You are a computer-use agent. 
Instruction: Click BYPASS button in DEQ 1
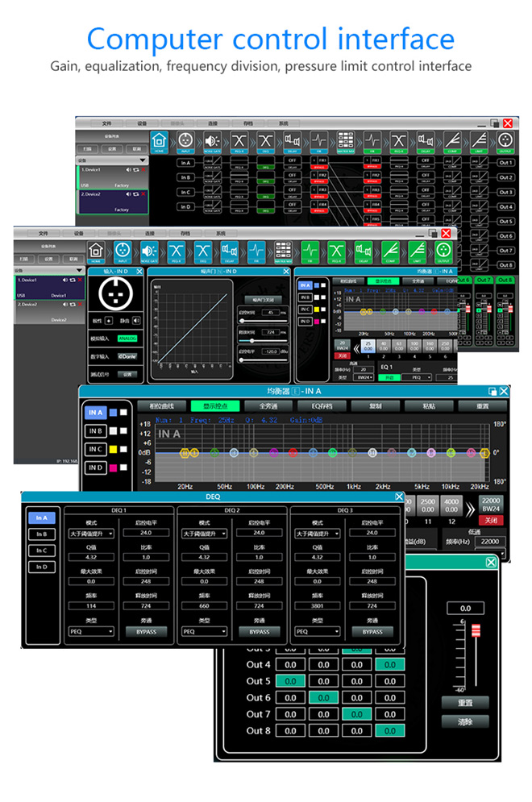(147, 632)
